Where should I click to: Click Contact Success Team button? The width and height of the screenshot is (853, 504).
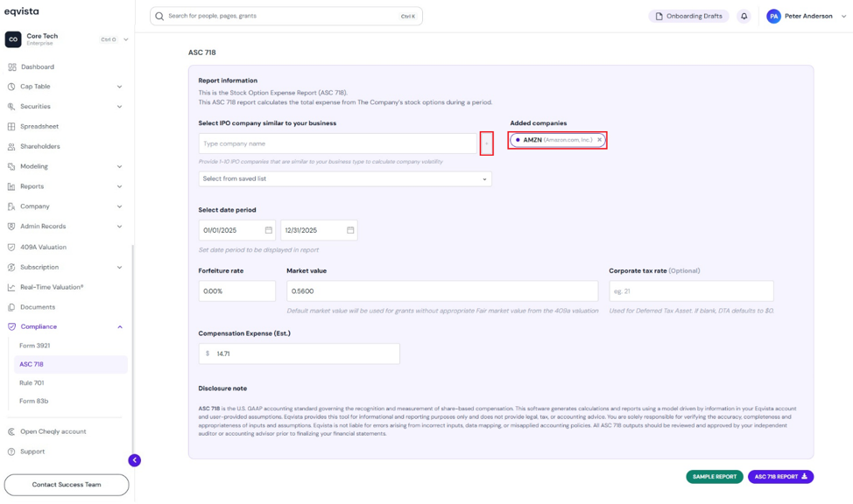(x=67, y=485)
